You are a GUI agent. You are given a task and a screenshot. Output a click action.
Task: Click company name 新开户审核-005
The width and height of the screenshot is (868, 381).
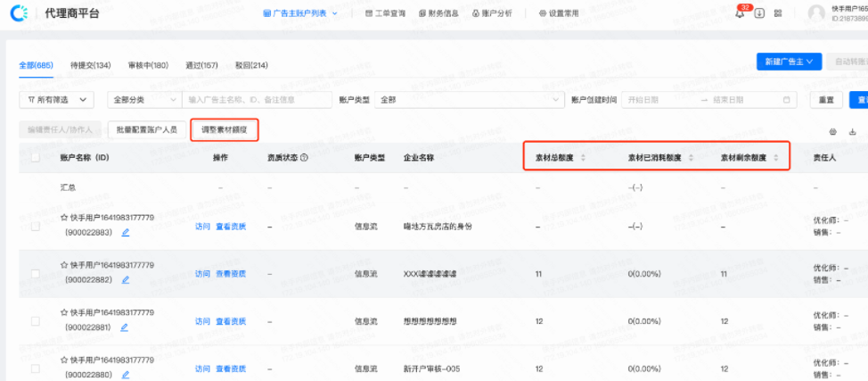click(432, 369)
